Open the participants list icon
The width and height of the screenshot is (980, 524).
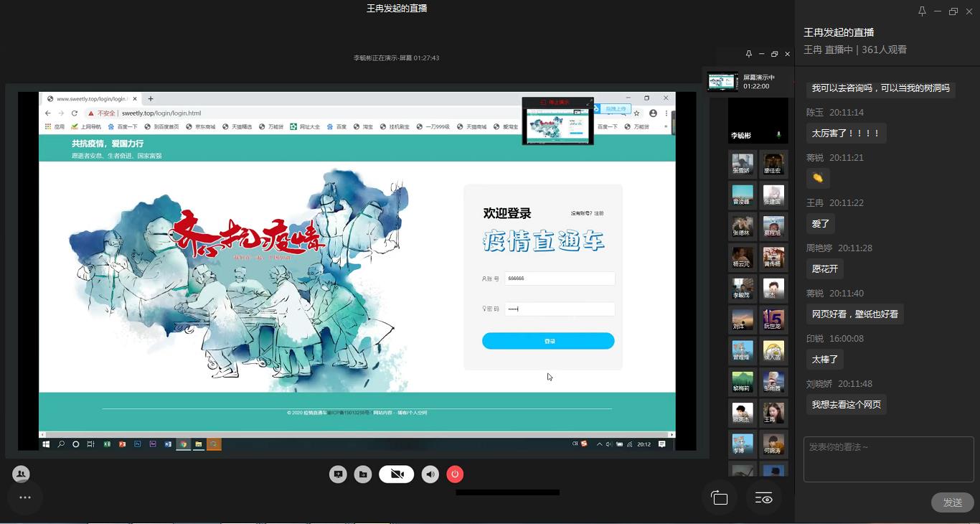tap(21, 474)
